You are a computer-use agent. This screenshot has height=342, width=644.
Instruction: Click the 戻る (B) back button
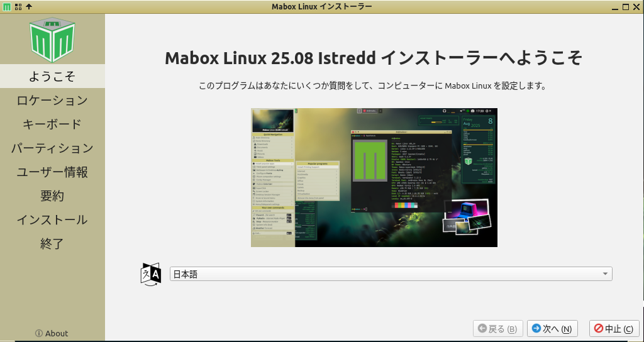pyautogui.click(x=498, y=328)
